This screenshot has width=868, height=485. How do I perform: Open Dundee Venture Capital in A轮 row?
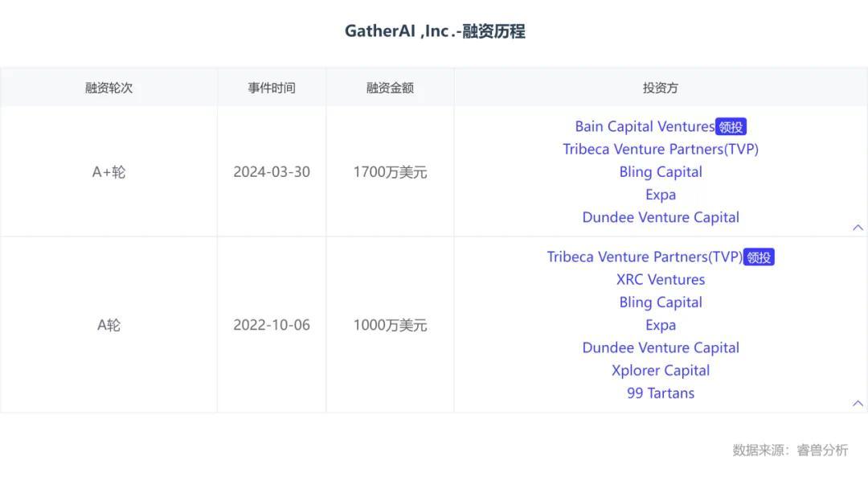point(661,348)
